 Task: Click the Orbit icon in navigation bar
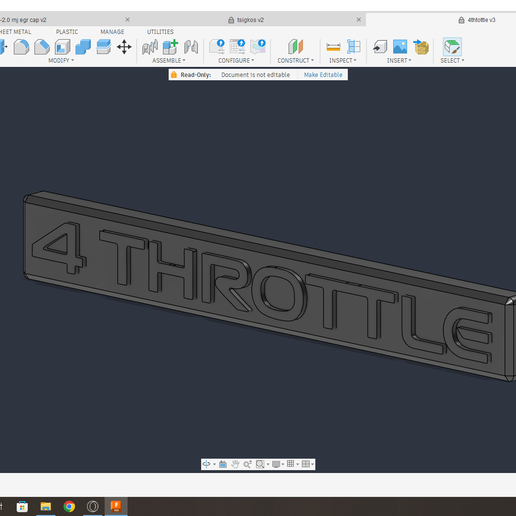206,464
